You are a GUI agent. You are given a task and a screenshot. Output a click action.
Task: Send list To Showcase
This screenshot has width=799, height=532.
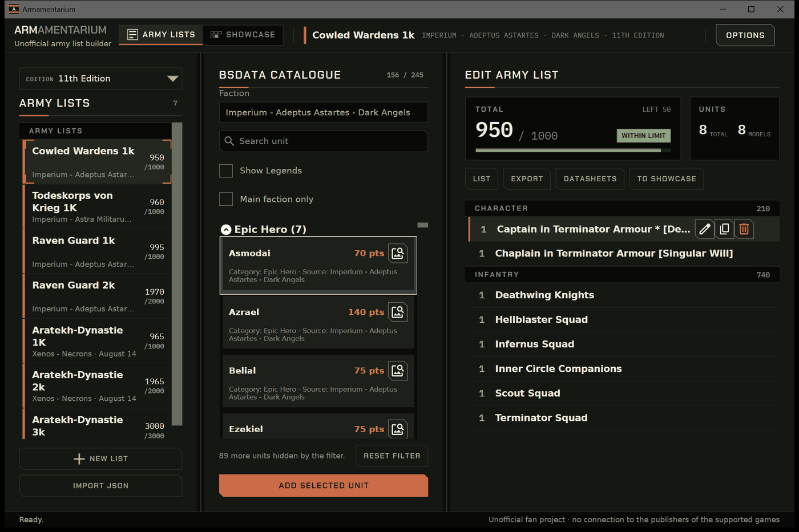pos(667,178)
